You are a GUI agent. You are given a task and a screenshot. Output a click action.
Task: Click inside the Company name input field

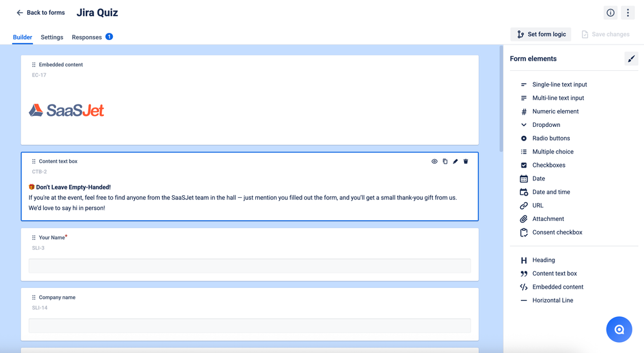249,325
